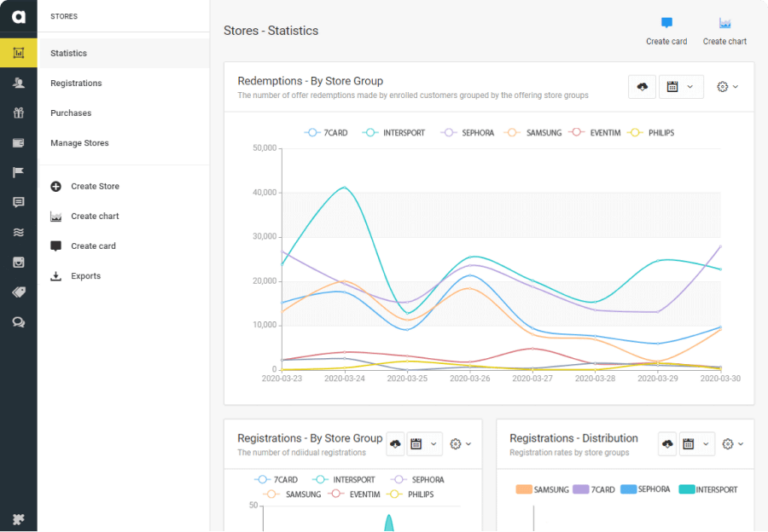Download Redemptions chart via cloud icon
This screenshot has width=768, height=532.
coord(642,87)
